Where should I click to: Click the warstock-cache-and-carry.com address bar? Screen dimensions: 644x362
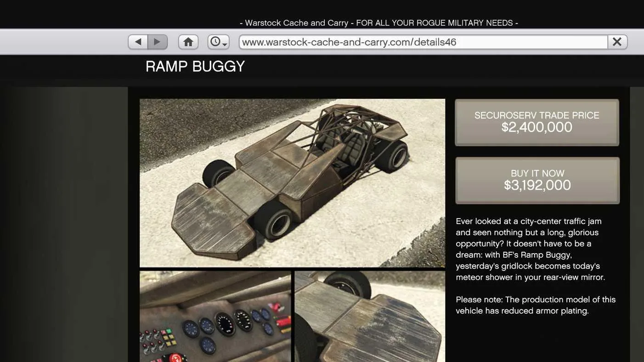[x=423, y=42]
